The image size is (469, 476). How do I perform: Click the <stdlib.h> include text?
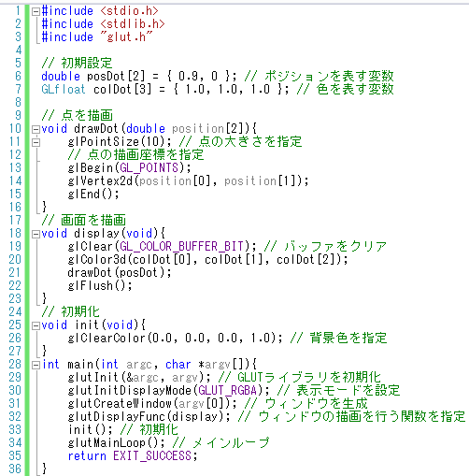click(133, 24)
